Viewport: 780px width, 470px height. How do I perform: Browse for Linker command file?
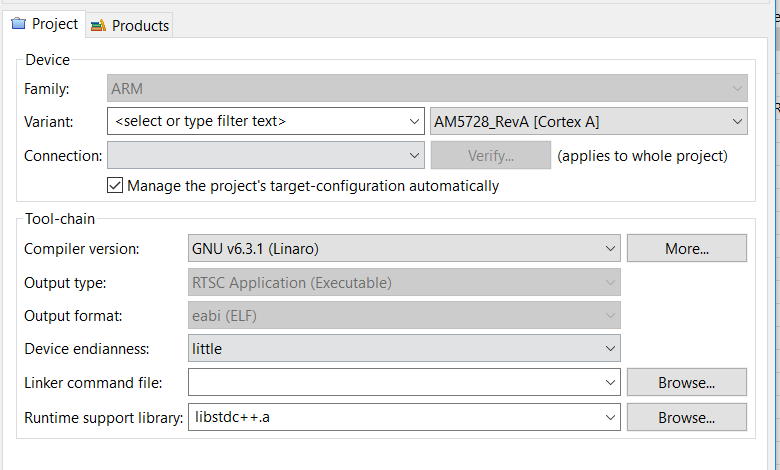[x=686, y=383]
